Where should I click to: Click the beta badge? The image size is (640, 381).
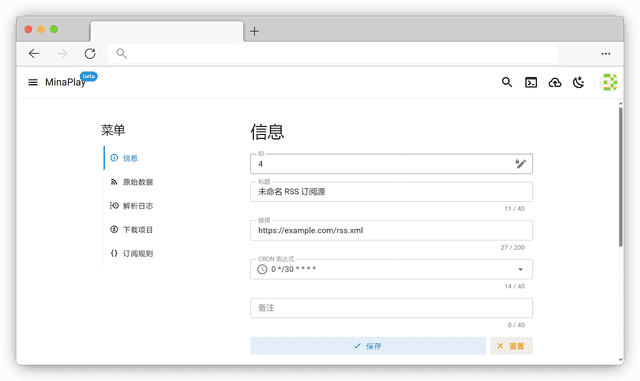pyautogui.click(x=89, y=76)
